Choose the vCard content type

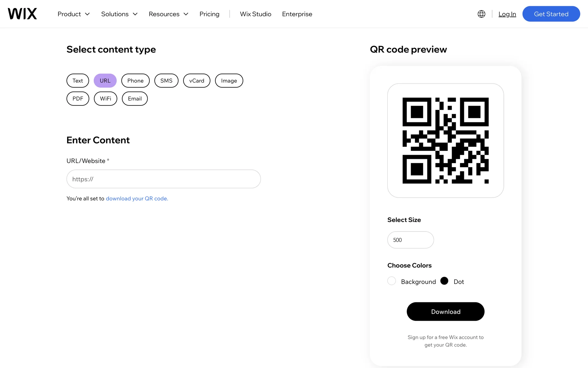click(x=197, y=81)
